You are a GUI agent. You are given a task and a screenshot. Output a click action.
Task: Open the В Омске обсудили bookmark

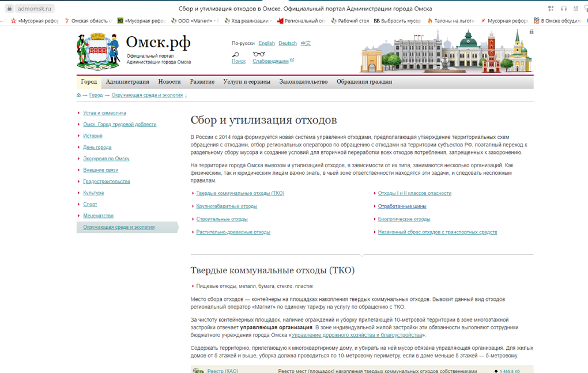tap(557, 21)
